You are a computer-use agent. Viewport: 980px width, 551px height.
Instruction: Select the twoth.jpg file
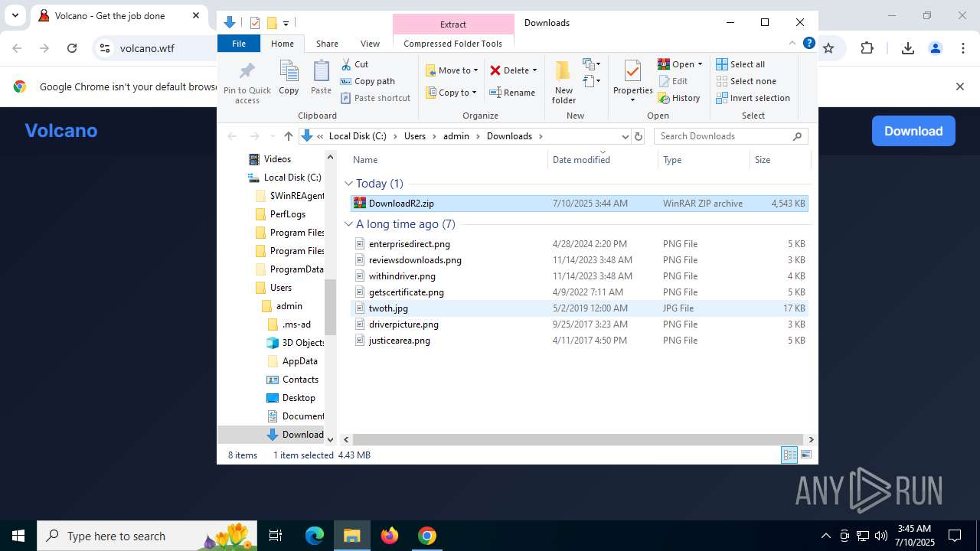pyautogui.click(x=579, y=308)
